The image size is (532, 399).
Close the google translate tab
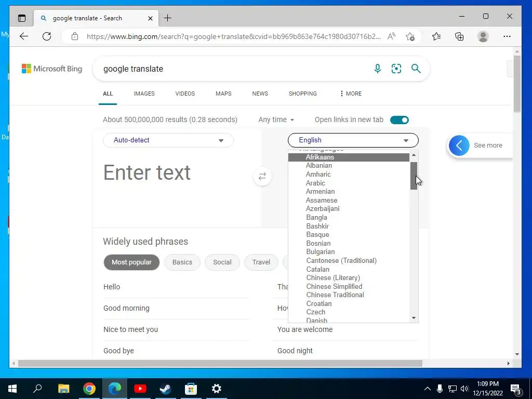(x=150, y=18)
